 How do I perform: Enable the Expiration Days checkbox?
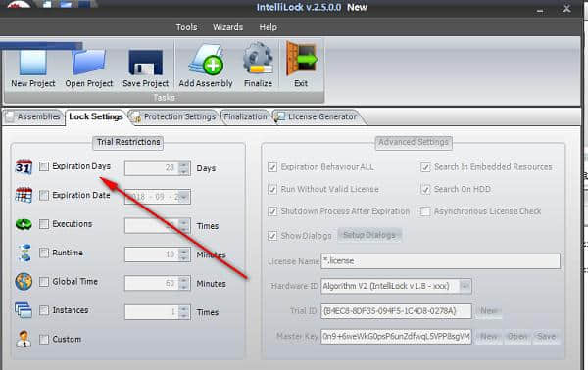click(44, 166)
